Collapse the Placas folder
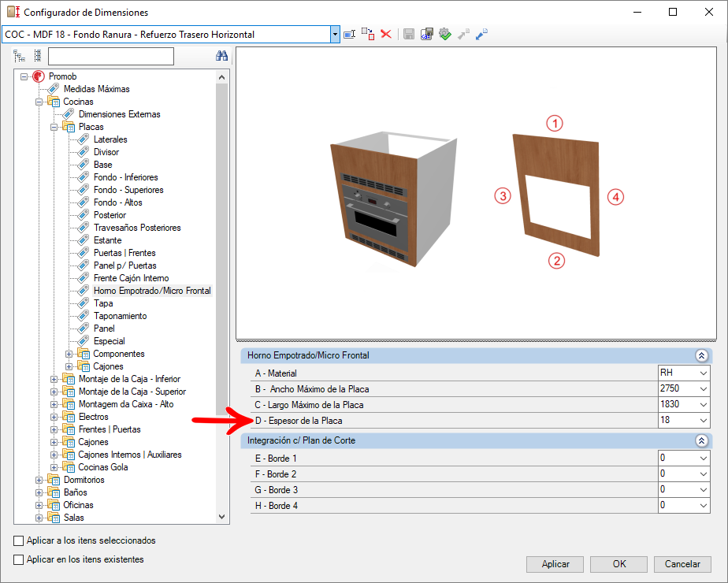The image size is (728, 583). pyautogui.click(x=54, y=127)
